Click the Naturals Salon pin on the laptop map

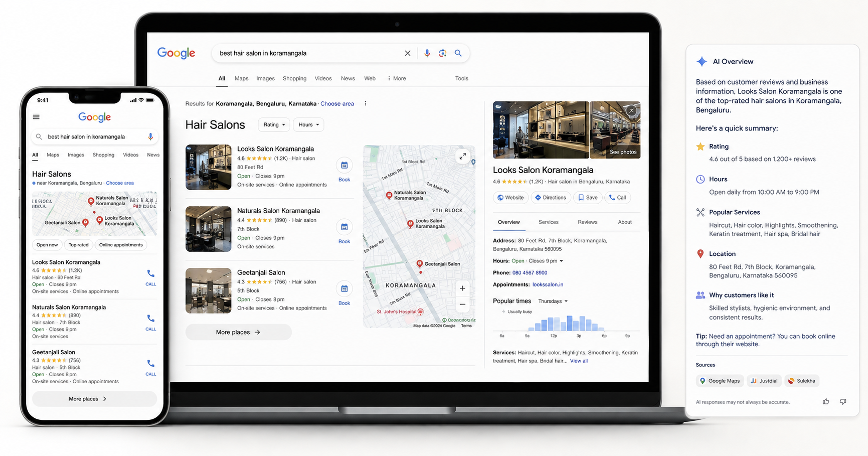[389, 195]
